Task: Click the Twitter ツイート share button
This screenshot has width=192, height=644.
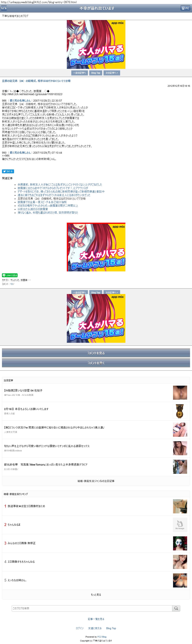Action: [x=8, y=171]
